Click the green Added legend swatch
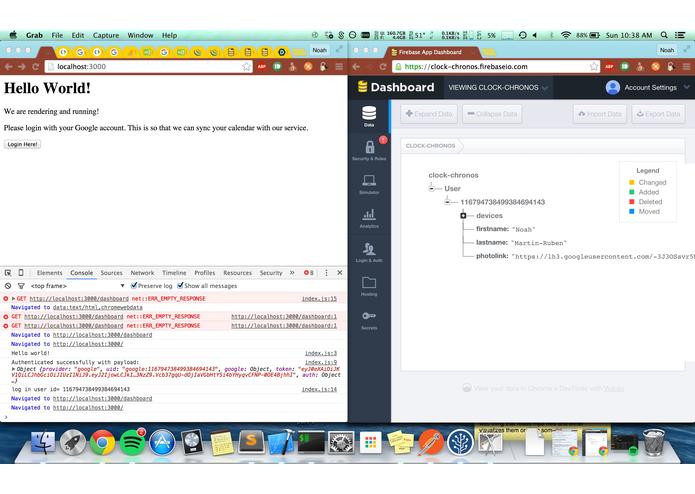695x494 pixels. [x=632, y=192]
